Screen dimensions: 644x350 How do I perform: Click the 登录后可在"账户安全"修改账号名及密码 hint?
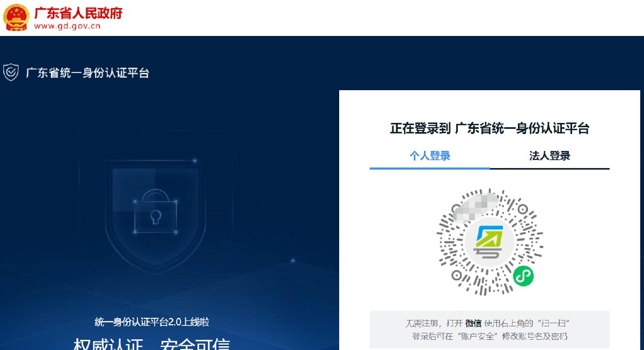[489, 337]
